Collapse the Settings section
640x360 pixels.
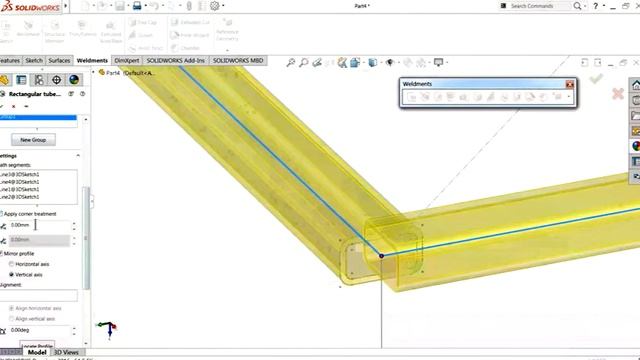[x=78, y=156]
